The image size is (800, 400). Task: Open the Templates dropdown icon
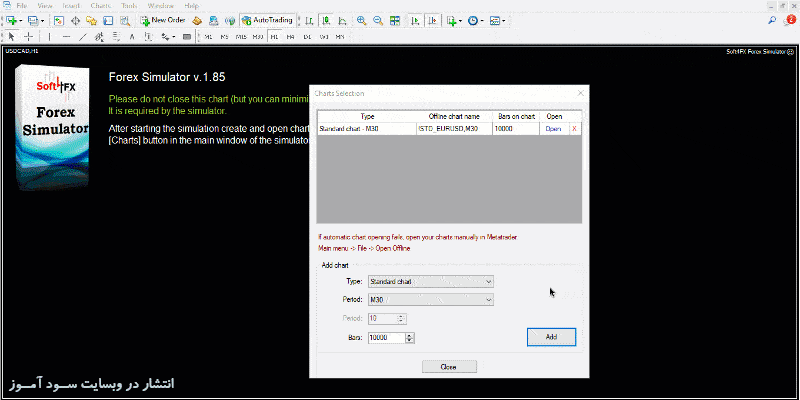point(497,20)
